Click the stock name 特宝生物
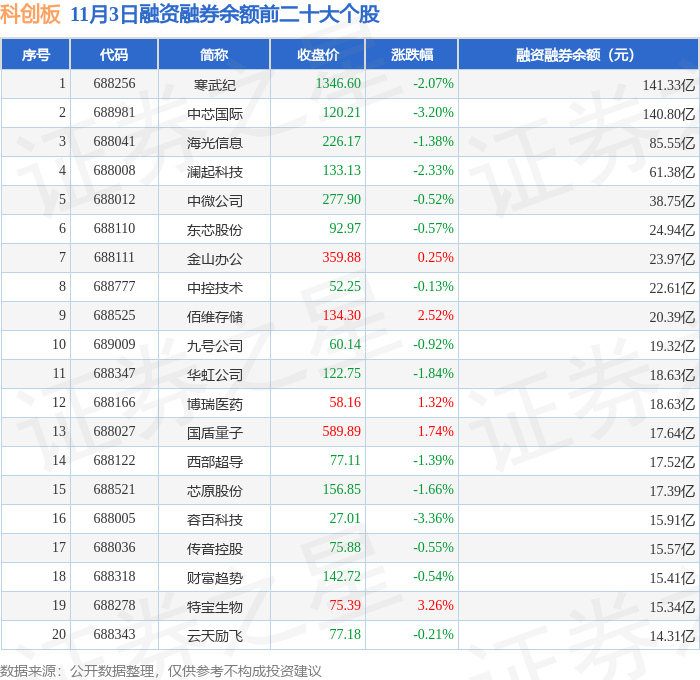This screenshot has height=680, width=700. click(x=215, y=607)
